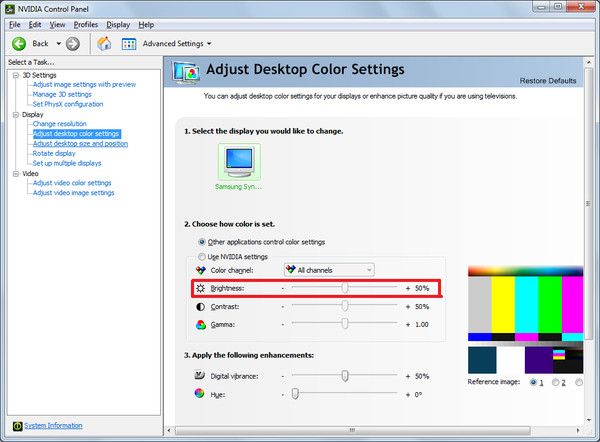The width and height of the screenshot is (600, 442).
Task: Collapse the Display tree node
Action: point(16,115)
